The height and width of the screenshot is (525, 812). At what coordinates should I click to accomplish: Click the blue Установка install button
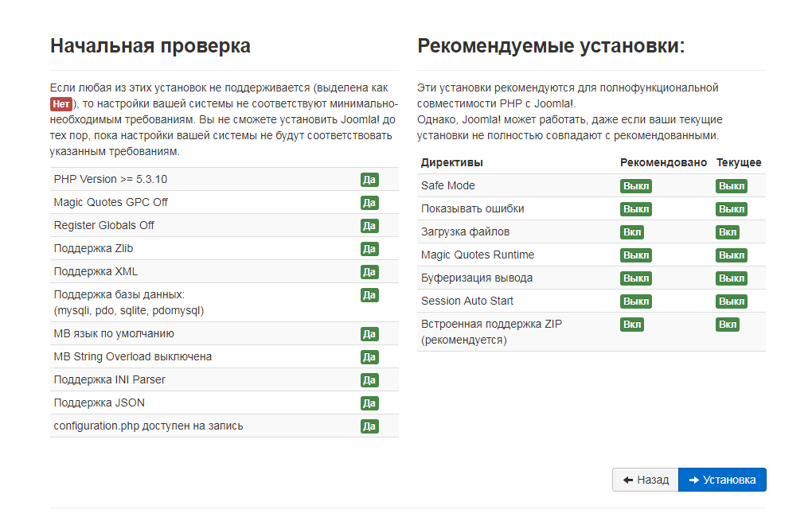pos(722,480)
